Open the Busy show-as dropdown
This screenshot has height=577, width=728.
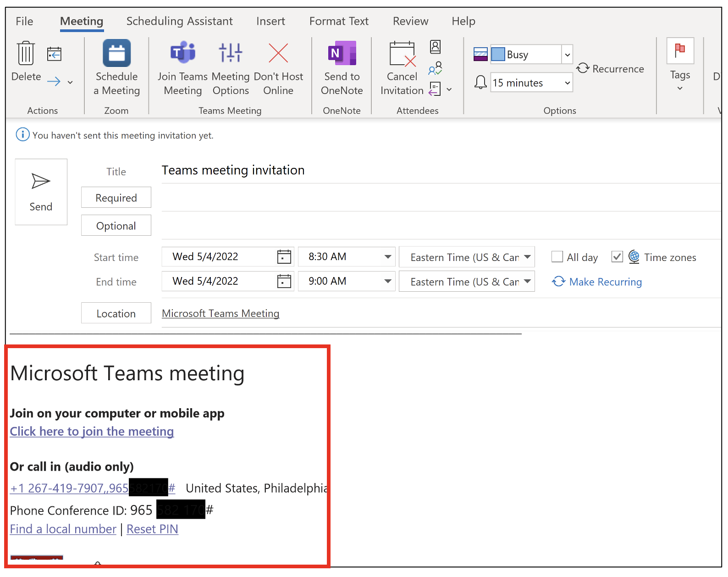click(567, 55)
